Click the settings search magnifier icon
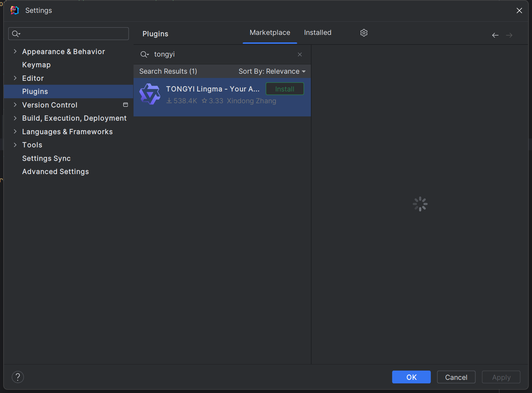Viewport: 532px width, 393px height. pos(16,34)
